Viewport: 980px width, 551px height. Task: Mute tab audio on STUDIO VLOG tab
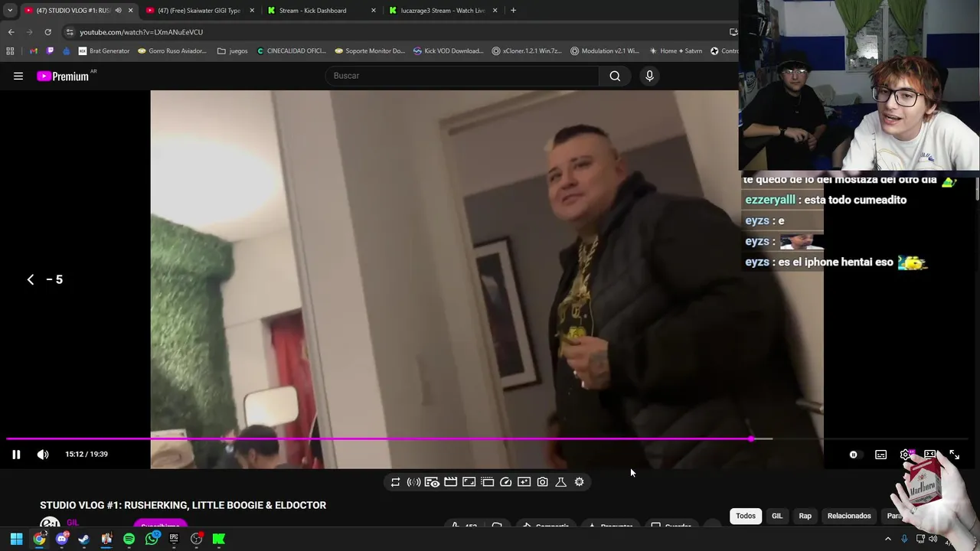(x=118, y=11)
